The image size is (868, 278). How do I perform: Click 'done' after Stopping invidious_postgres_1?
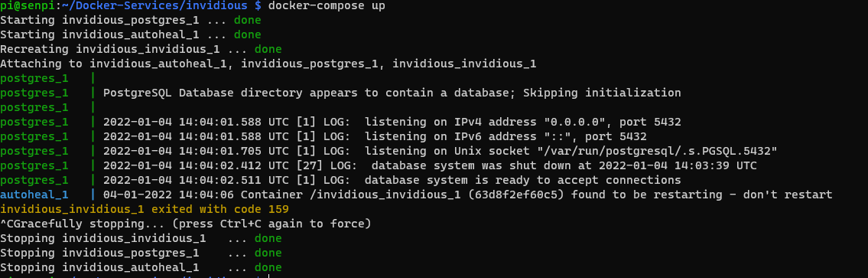tap(268, 253)
